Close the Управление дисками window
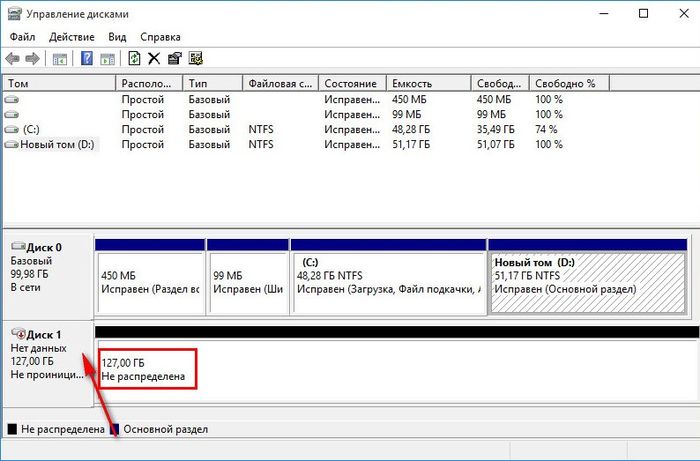The image size is (700, 461). pos(684,14)
